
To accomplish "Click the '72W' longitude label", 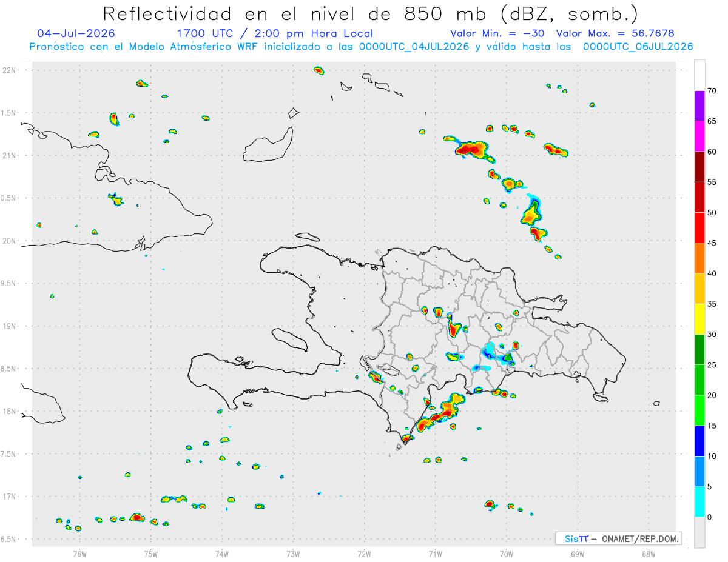I will tap(364, 554).
